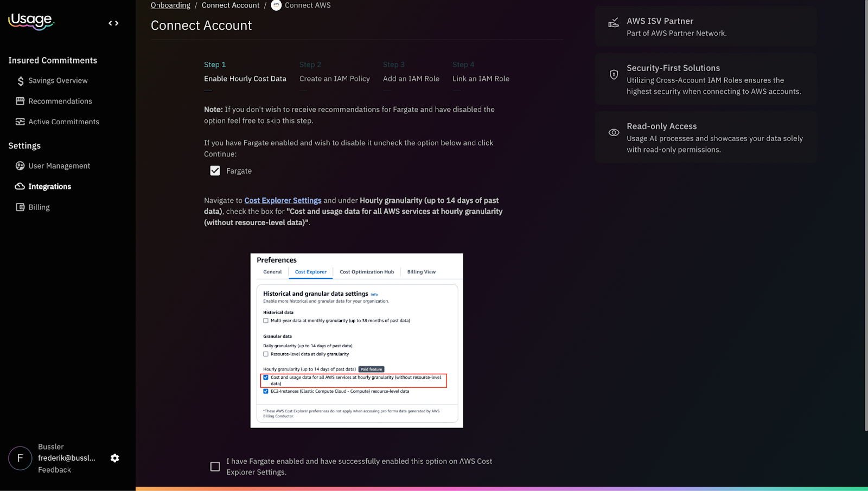Uncheck the Fargate checkbox
Image resolution: width=868 pixels, height=491 pixels.
pos(215,171)
